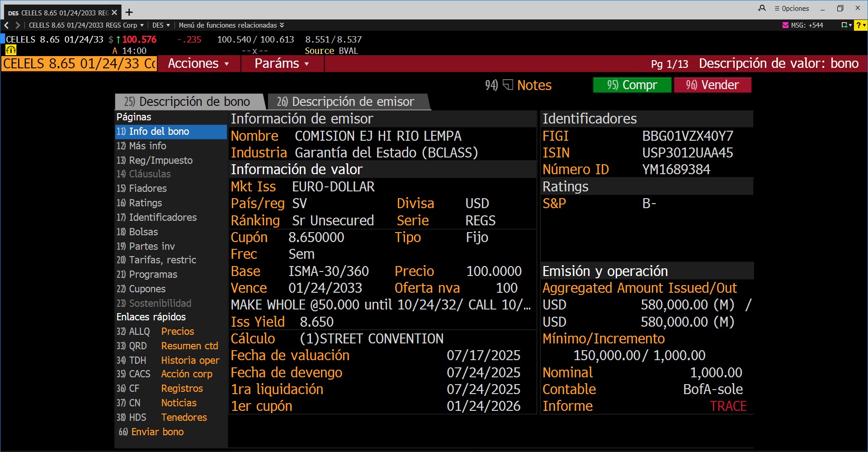Click the export window icon dropdown
This screenshot has height=452, width=868.
point(845,25)
